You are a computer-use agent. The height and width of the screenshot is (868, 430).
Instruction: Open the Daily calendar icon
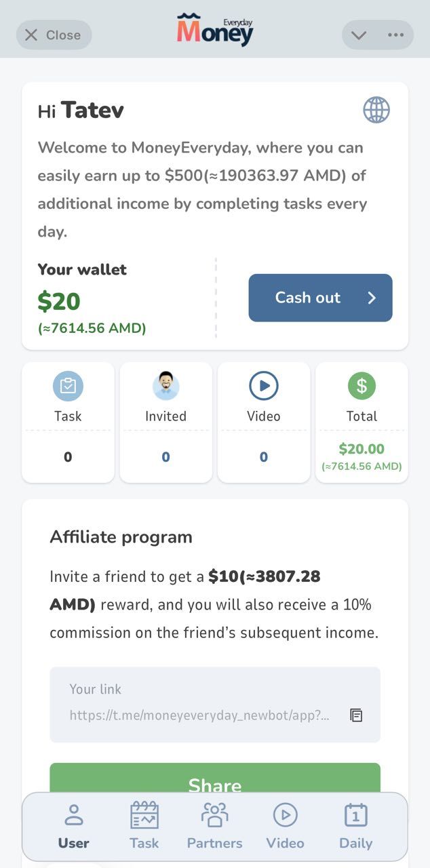(x=355, y=816)
